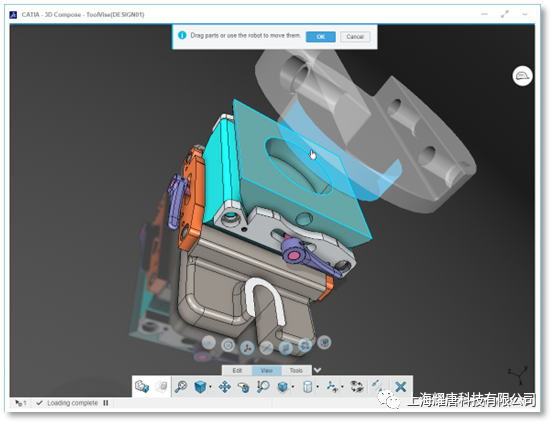Click the round helmet icon at top right
554x425 pixels.
click(522, 76)
